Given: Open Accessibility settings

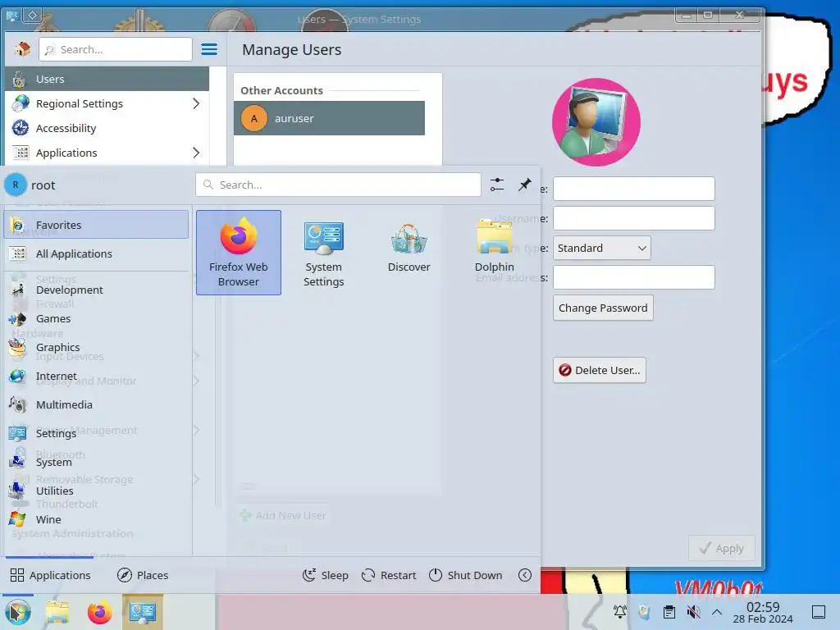Looking at the screenshot, I should (107, 128).
